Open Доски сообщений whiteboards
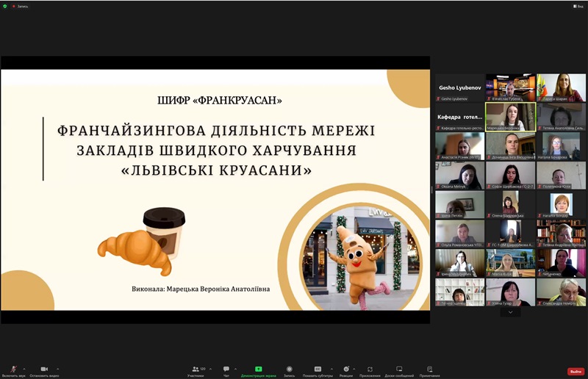The width and height of the screenshot is (588, 379). tap(399, 369)
